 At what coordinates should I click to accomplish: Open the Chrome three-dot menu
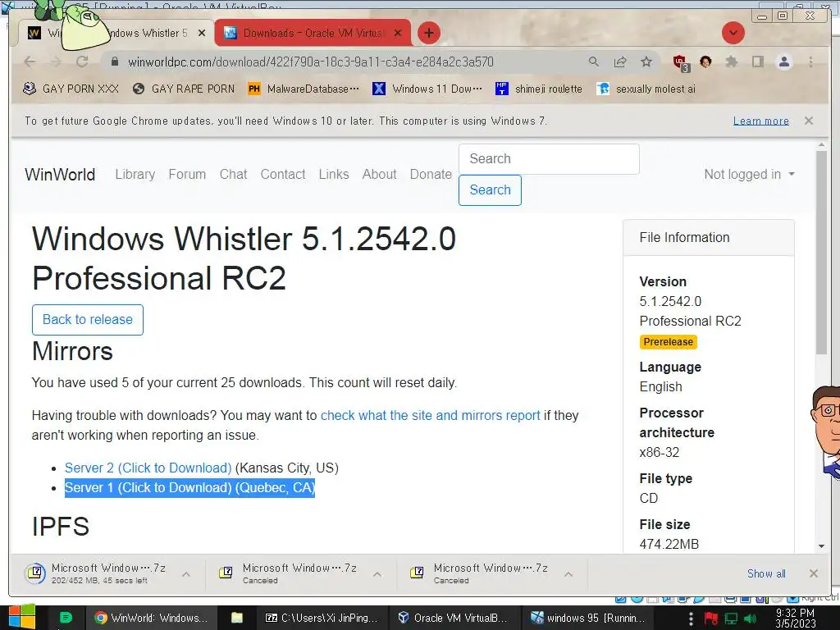pos(810,62)
